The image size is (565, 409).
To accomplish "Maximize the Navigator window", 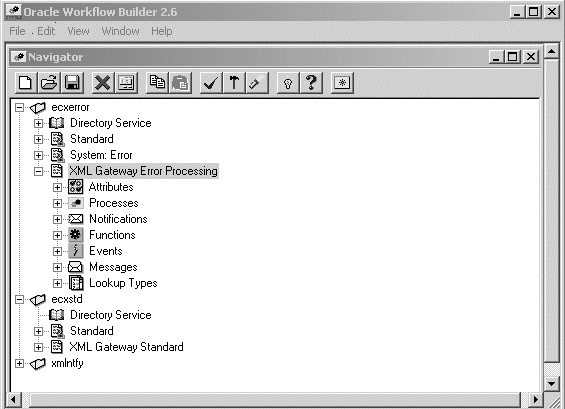I will 512,57.
